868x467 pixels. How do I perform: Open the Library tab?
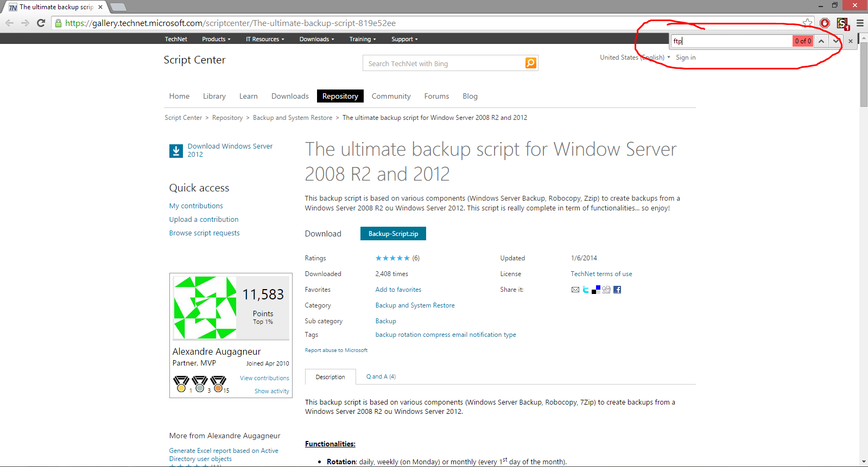pos(214,96)
